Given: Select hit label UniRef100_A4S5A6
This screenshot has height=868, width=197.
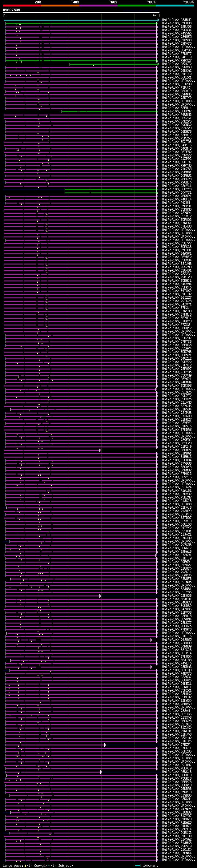Looking at the screenshot, I should tap(176, 33).
